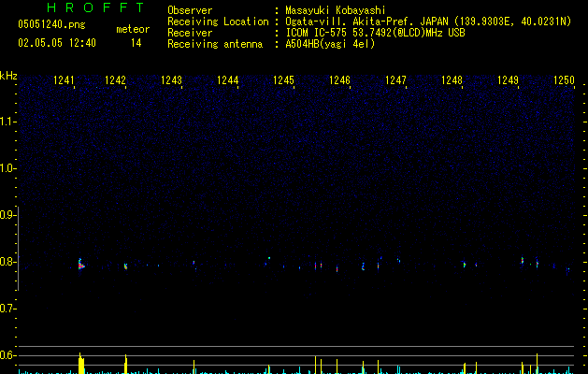Viewport: 588px width, 374px height.
Task: Click the 1247 time marker
Action: (x=395, y=80)
